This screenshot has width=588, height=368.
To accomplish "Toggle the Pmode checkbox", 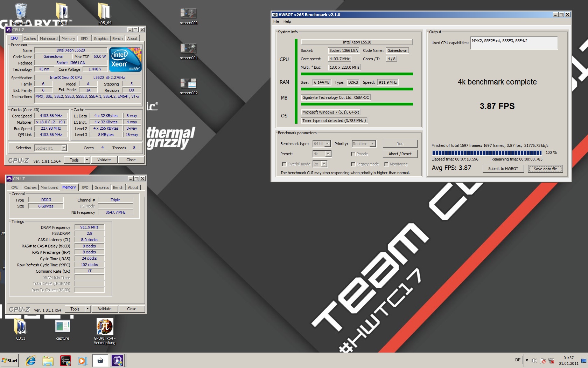I will click(x=353, y=154).
